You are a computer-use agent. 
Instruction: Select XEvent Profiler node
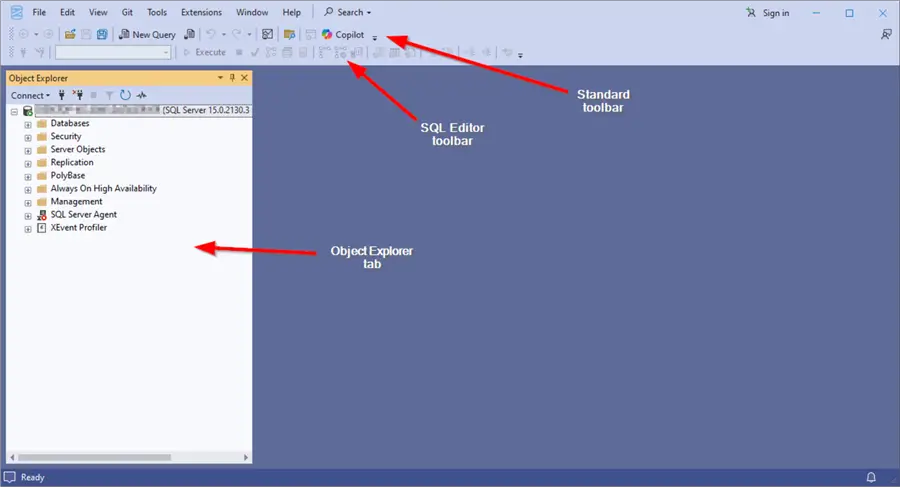click(x=79, y=228)
